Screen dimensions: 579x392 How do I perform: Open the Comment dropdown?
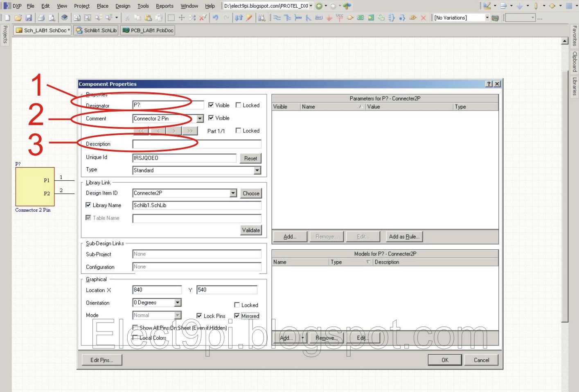tap(199, 118)
